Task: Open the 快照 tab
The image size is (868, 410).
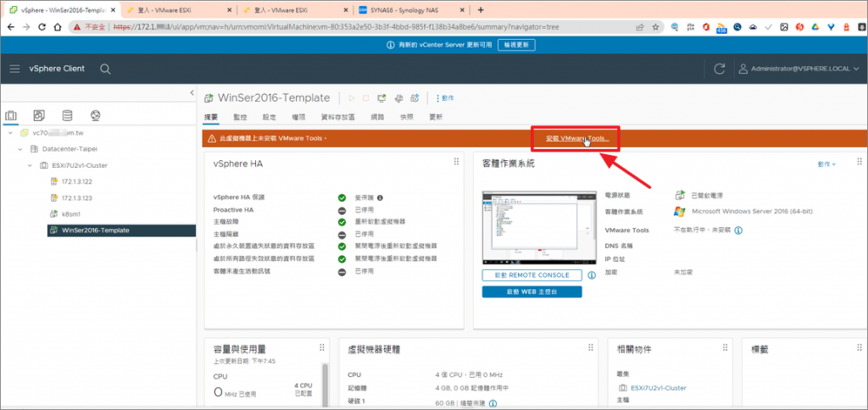Action: 406,117
